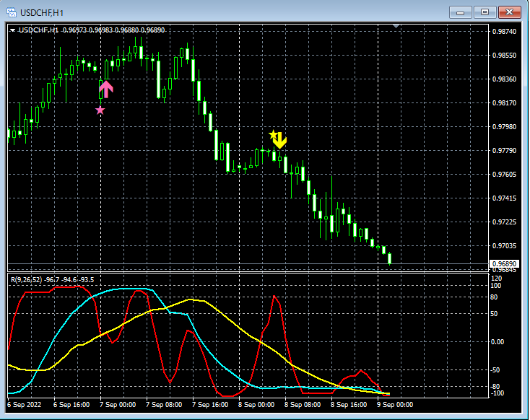The image size is (530, 420).
Task: Click the 0.98360 price scale label
Action: pyautogui.click(x=504, y=79)
